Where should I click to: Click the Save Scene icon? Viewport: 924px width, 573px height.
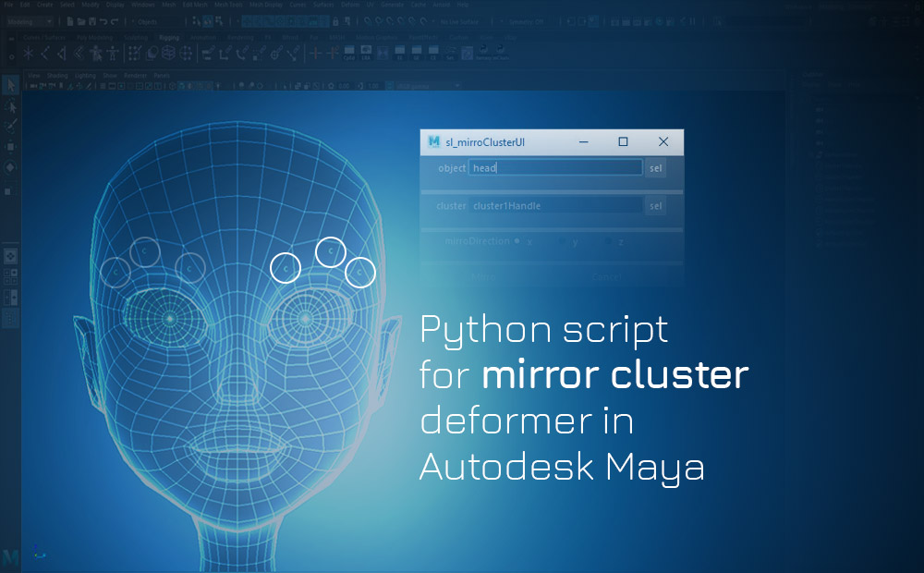[x=92, y=20]
